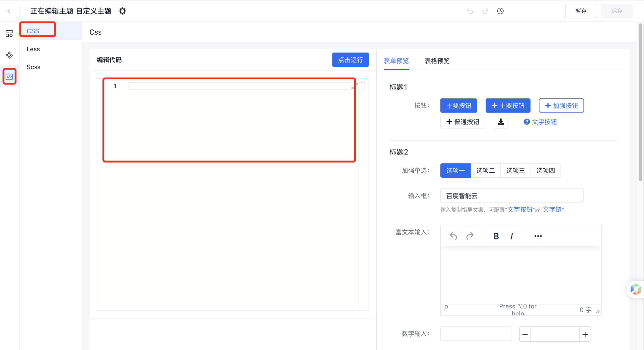Open the components sidebar icon
644x350 pixels.
tap(9, 55)
